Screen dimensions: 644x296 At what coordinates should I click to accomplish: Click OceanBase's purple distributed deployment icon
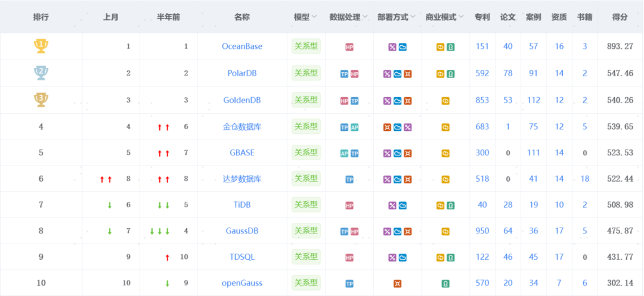[x=392, y=47]
